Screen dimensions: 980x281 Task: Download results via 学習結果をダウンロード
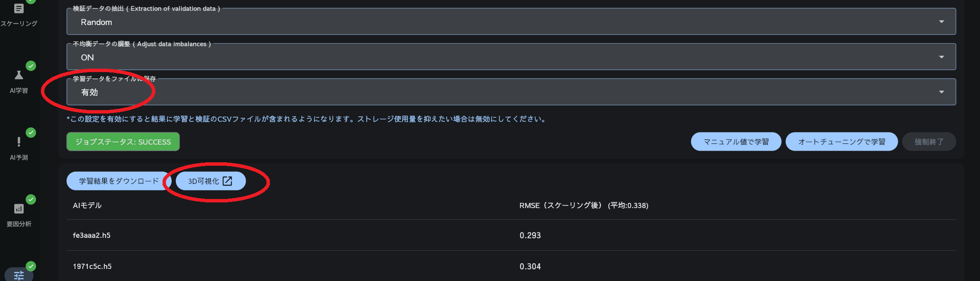119,181
